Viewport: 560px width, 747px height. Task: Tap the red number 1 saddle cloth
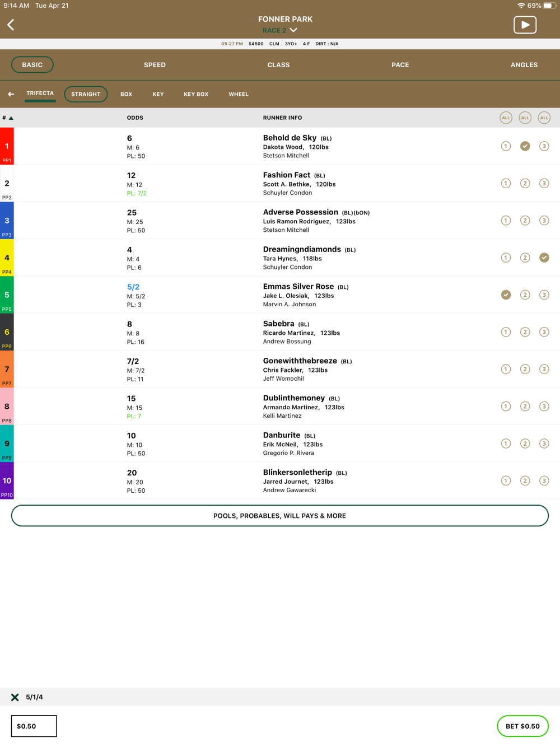point(7,146)
